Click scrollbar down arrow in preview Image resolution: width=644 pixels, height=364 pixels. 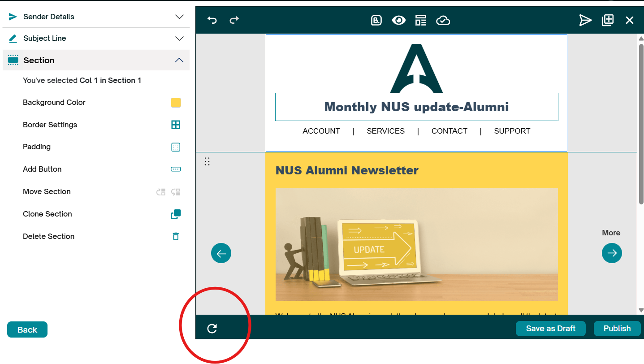point(641,310)
